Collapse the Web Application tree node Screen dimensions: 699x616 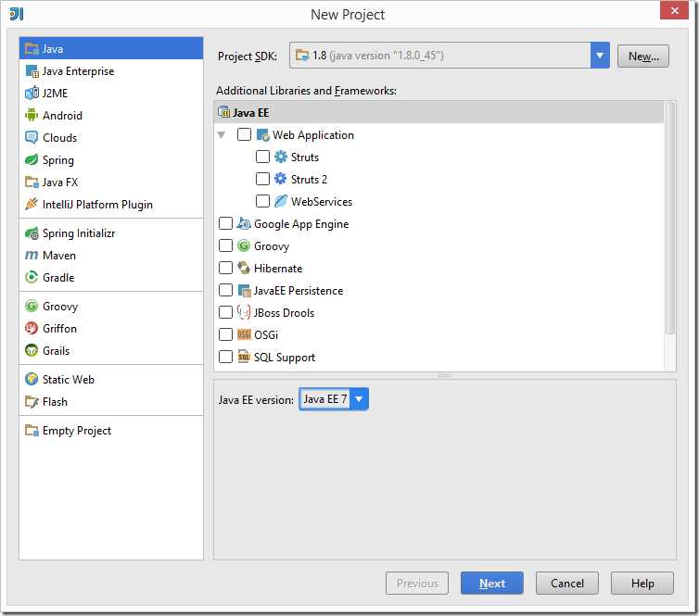(222, 134)
